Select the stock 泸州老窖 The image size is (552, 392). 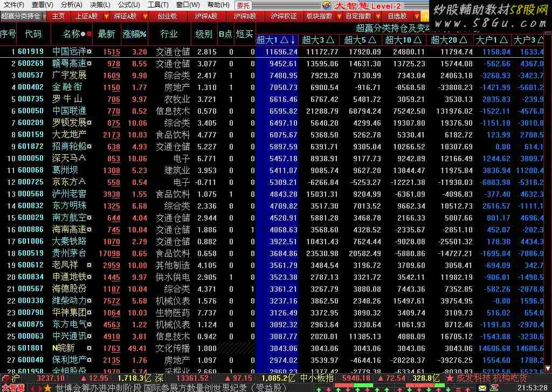(x=69, y=194)
